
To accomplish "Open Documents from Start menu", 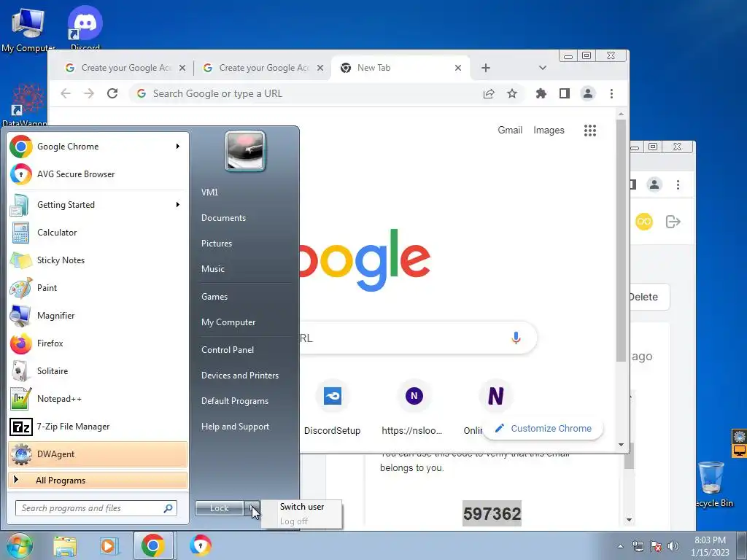I will click(x=223, y=217).
